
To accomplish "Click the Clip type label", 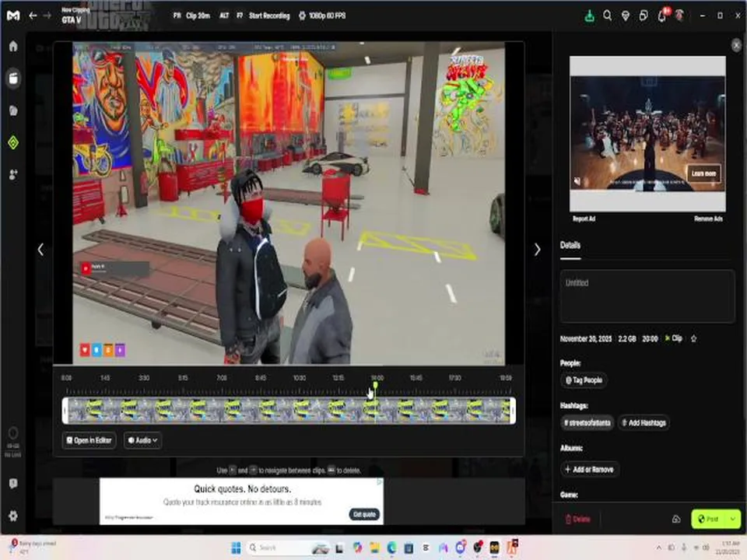I will [674, 338].
